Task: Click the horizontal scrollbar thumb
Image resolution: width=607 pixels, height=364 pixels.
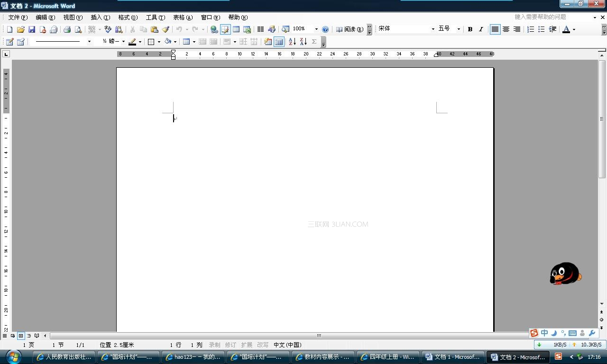Action: coord(319,336)
